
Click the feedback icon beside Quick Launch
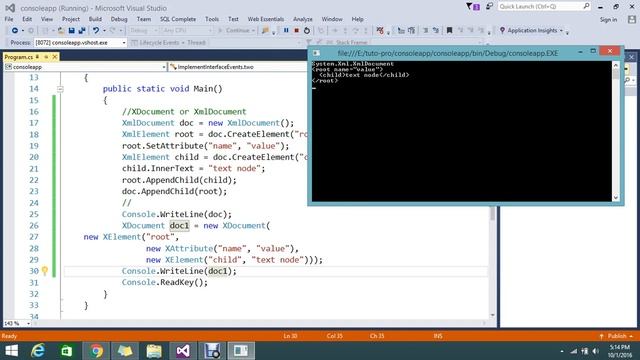489,7
